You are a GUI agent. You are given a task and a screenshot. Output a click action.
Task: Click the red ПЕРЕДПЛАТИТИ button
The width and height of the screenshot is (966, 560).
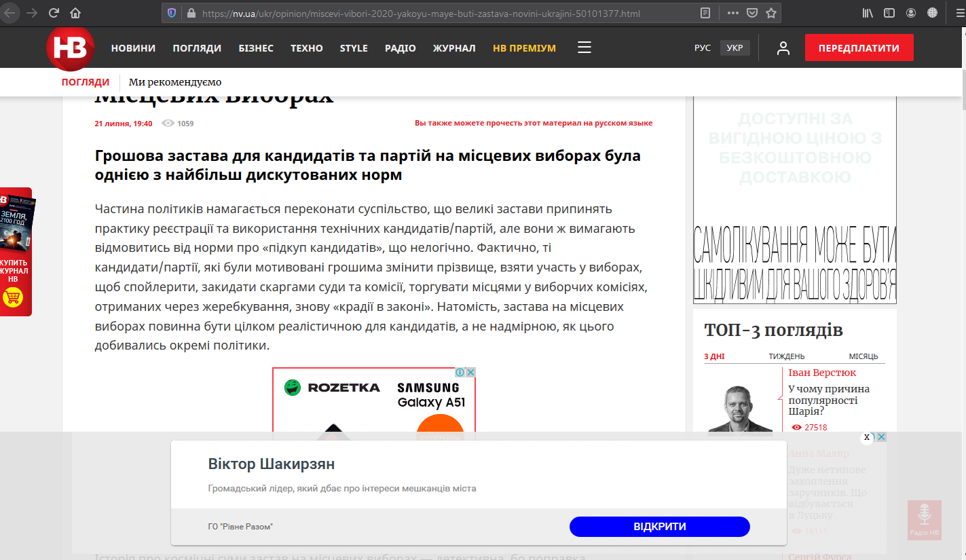pos(859,48)
